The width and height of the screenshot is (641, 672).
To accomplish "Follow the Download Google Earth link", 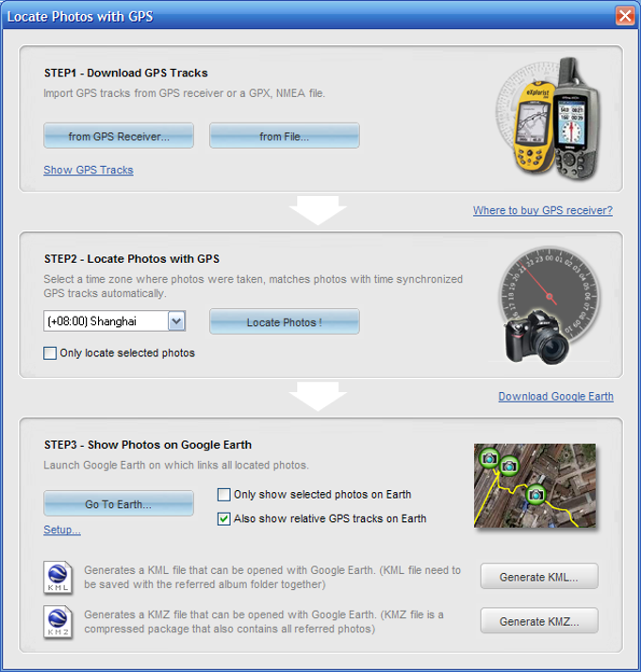I will pyautogui.click(x=555, y=397).
